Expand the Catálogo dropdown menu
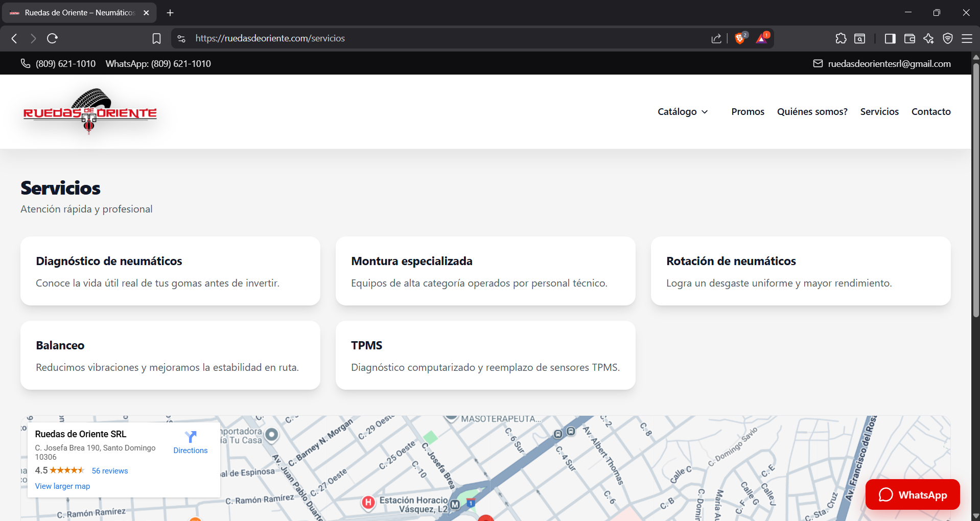The image size is (980, 521). (x=683, y=111)
